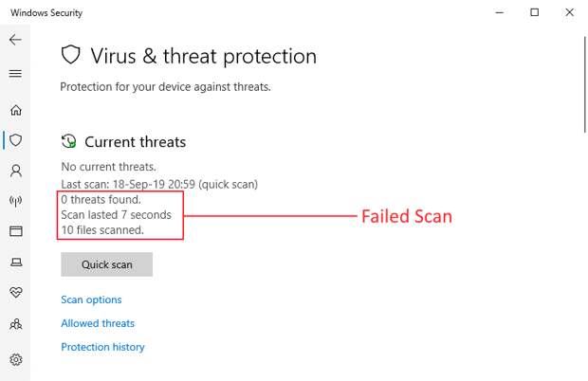
Task: Go to Home in the sidebar
Action: 15,110
